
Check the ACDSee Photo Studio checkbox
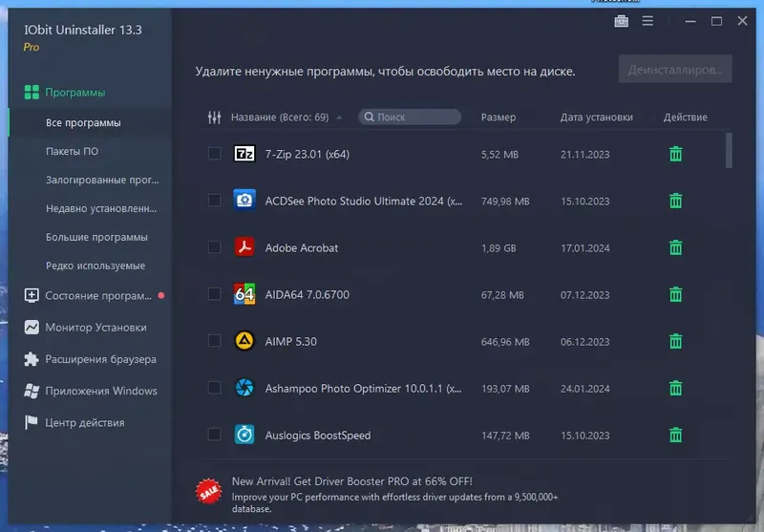(x=214, y=201)
